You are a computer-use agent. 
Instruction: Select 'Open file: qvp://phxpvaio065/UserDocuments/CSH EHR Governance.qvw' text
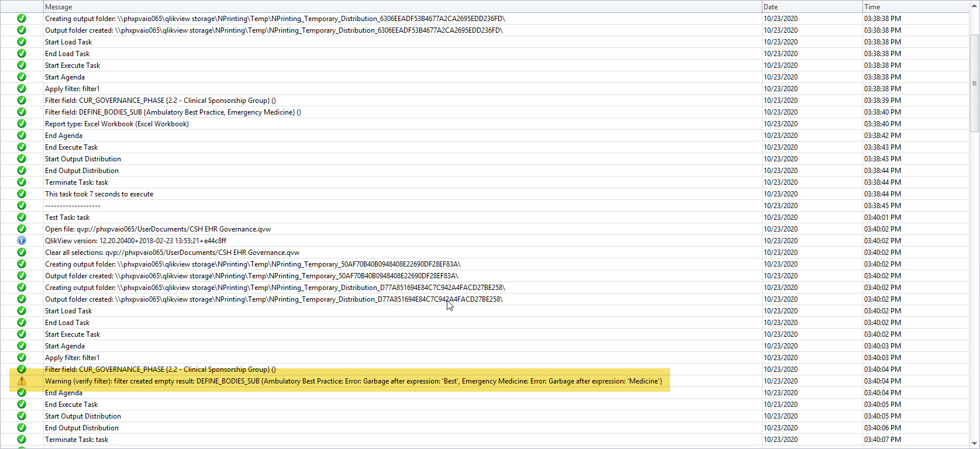pyautogui.click(x=158, y=229)
